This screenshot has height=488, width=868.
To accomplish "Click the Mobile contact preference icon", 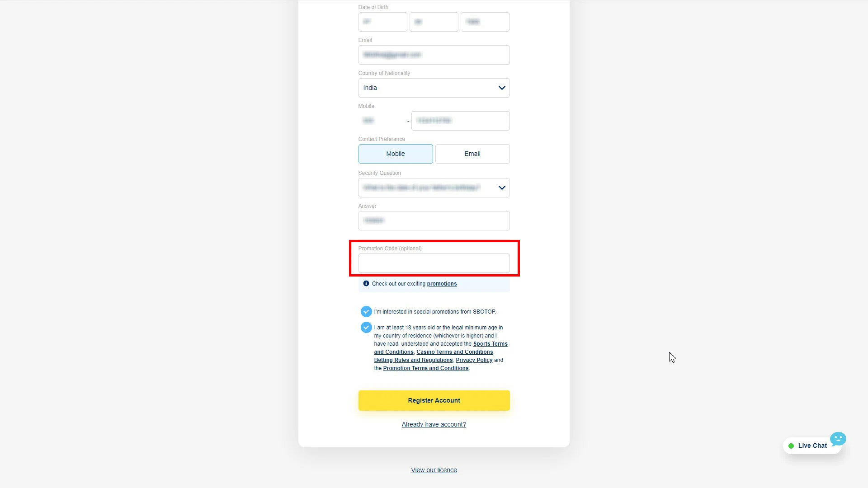I will [395, 154].
